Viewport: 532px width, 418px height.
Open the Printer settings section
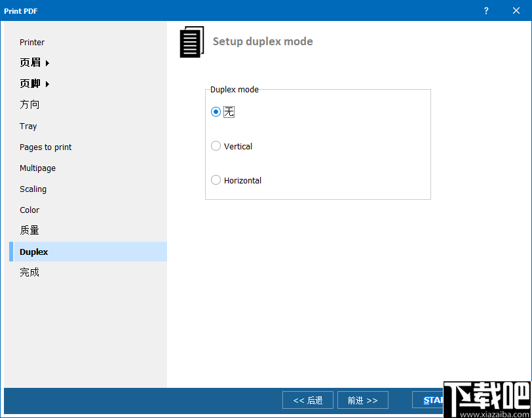click(31, 42)
